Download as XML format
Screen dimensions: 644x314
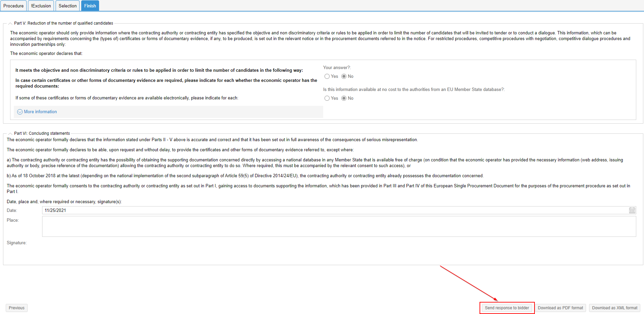[614, 308]
